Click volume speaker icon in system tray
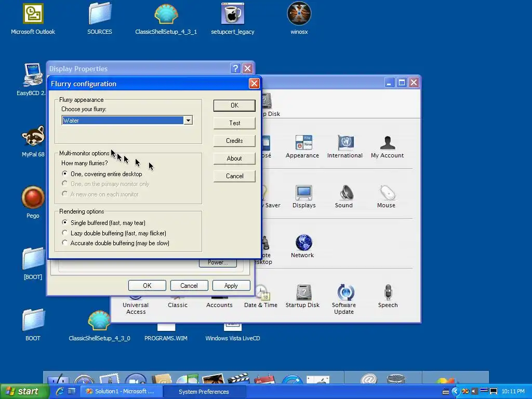 click(474, 392)
